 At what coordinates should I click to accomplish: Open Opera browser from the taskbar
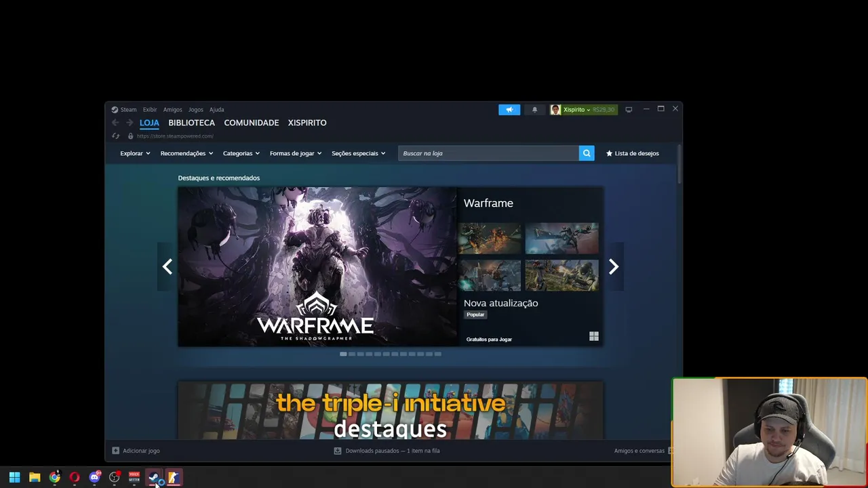(75, 477)
